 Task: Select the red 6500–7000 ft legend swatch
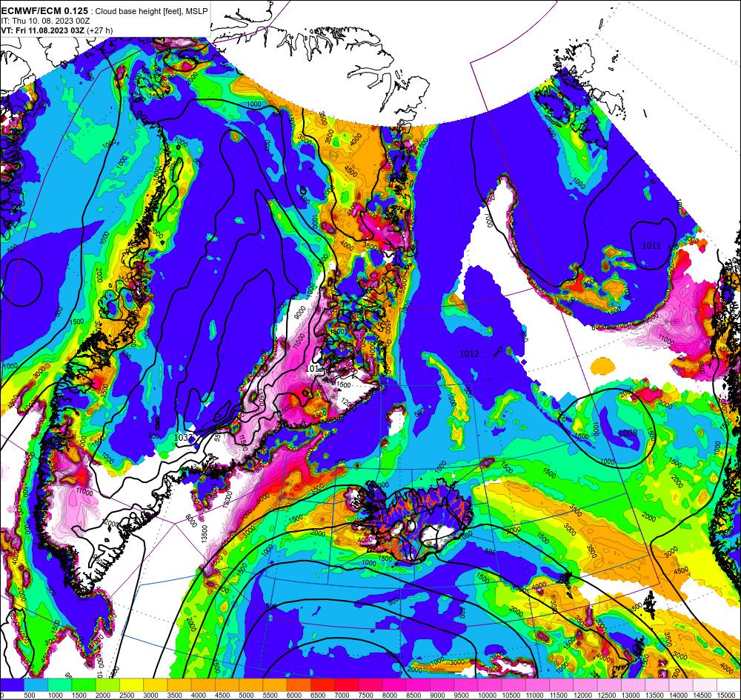tap(323, 685)
